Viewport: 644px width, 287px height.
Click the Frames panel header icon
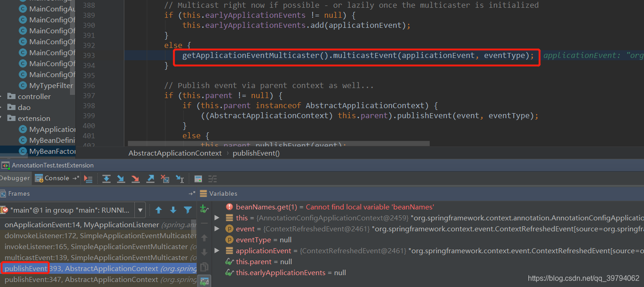3,194
